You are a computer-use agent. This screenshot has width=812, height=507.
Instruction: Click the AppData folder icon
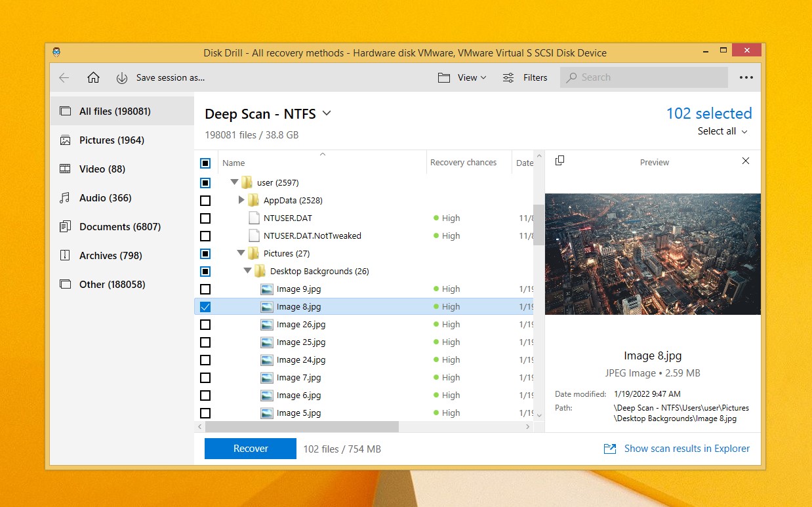[x=254, y=200]
